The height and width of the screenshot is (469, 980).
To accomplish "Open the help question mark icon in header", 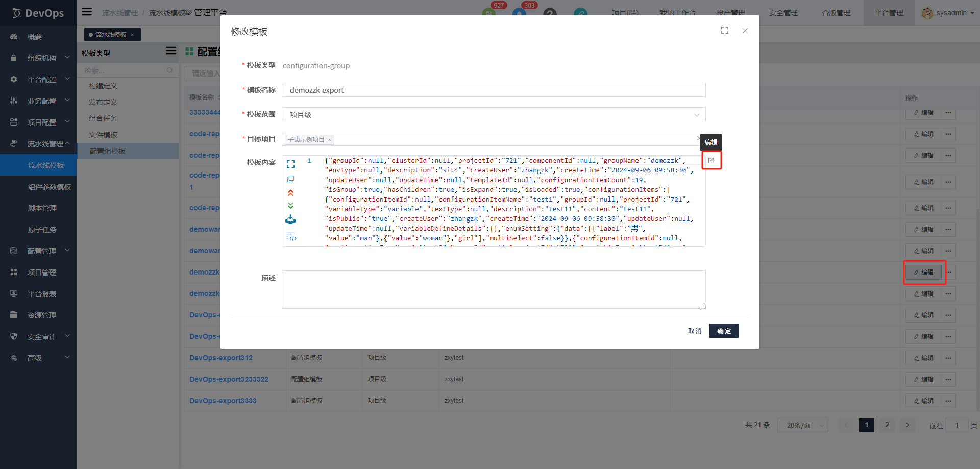I will coord(550,13).
